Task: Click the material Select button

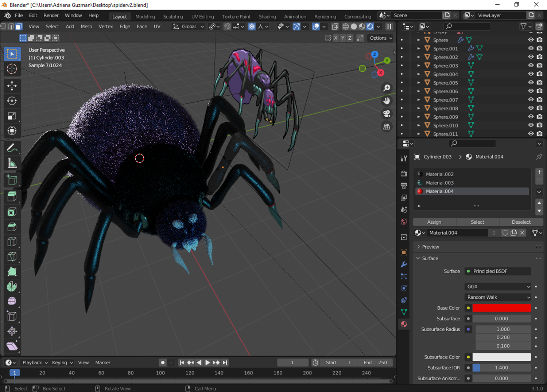Action: [x=478, y=222]
